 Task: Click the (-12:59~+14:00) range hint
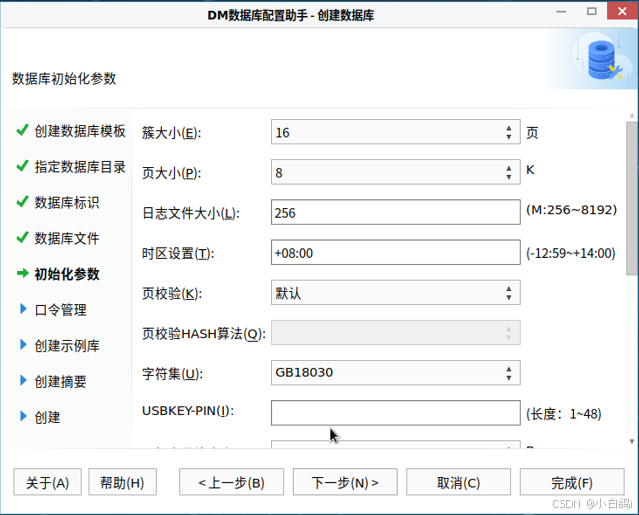click(571, 253)
